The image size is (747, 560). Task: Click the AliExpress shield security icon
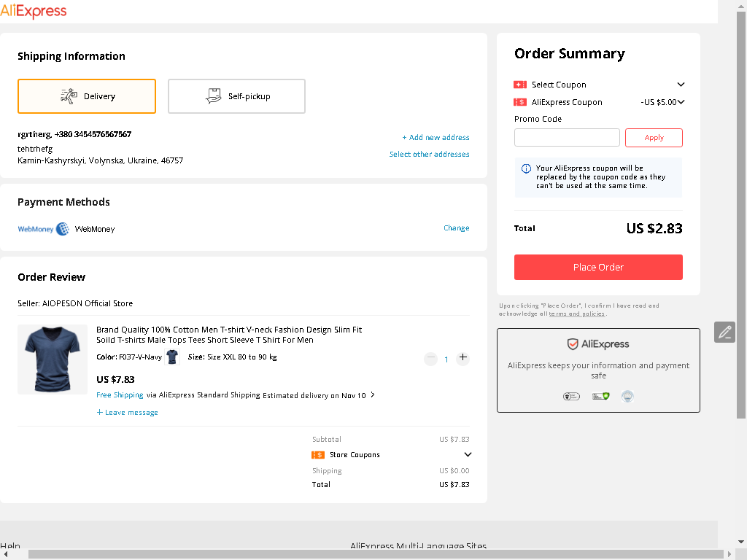[573, 344]
